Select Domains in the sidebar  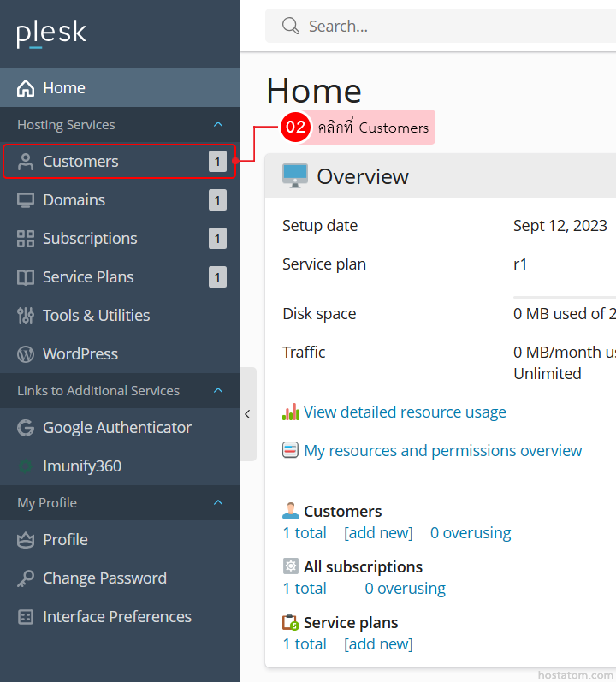coord(74,200)
